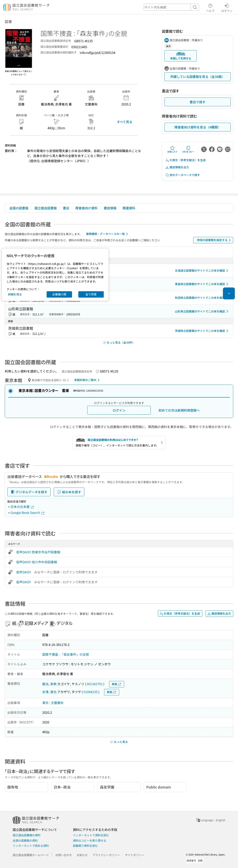Click the book cover thumbnail 国策不捜査

tap(18, 48)
